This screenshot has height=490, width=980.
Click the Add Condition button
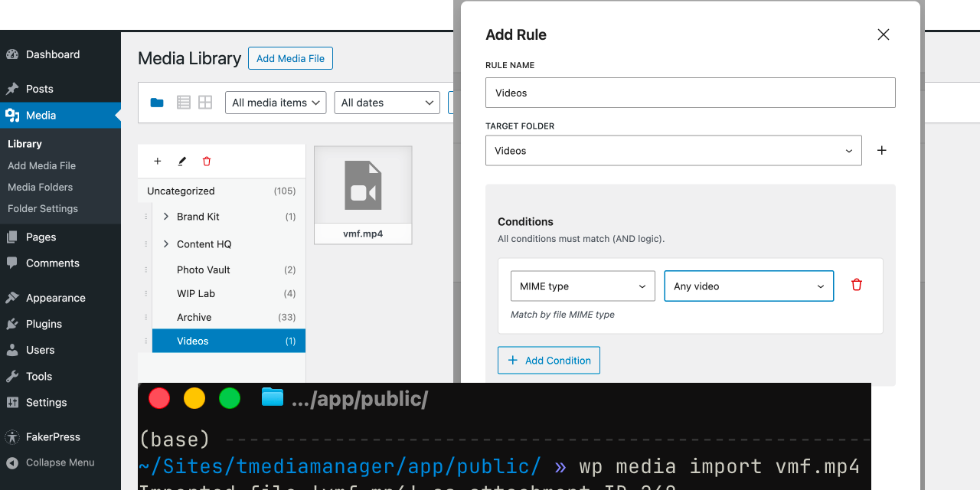coord(548,361)
